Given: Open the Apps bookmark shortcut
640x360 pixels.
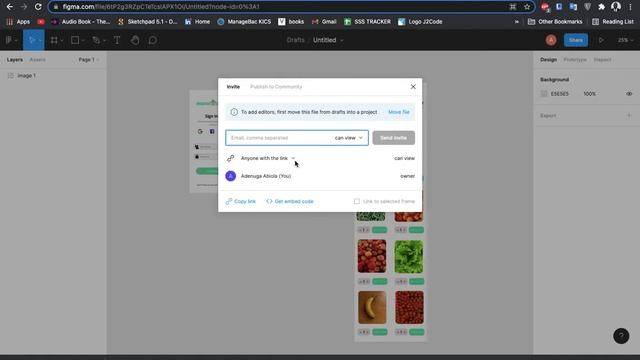Looking at the screenshot, I should [18, 22].
